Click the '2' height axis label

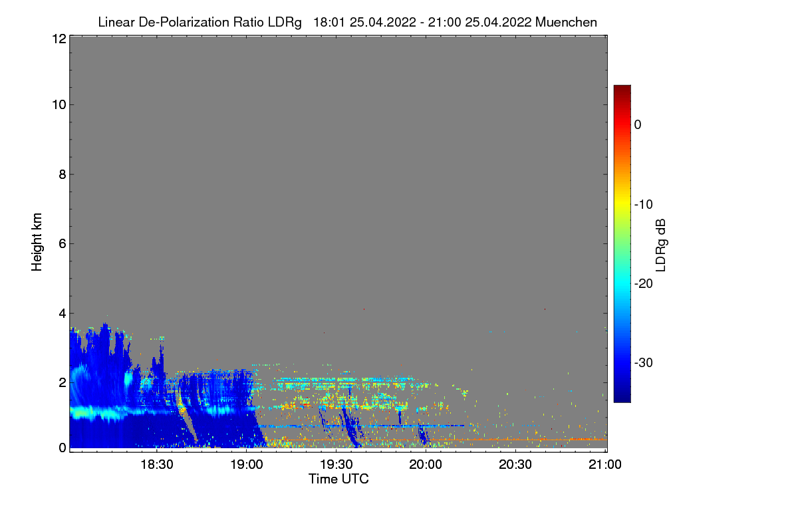[x=61, y=382]
